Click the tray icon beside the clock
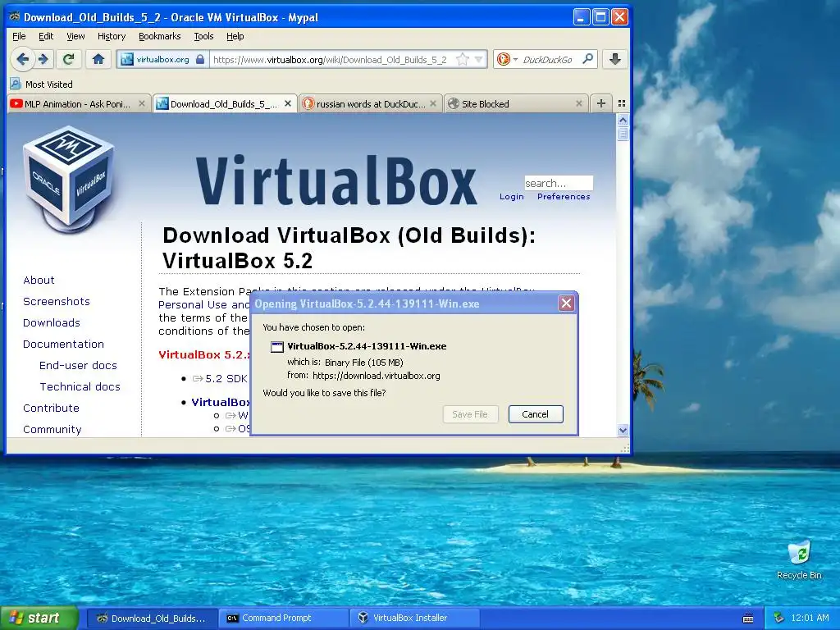Screen dimensions: 840x630 [779, 618]
